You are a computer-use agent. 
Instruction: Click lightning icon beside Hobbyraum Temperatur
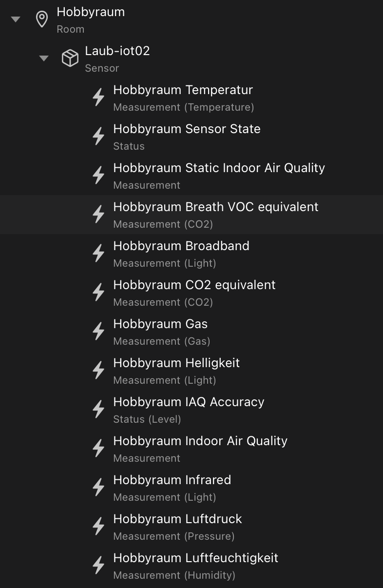[99, 97]
